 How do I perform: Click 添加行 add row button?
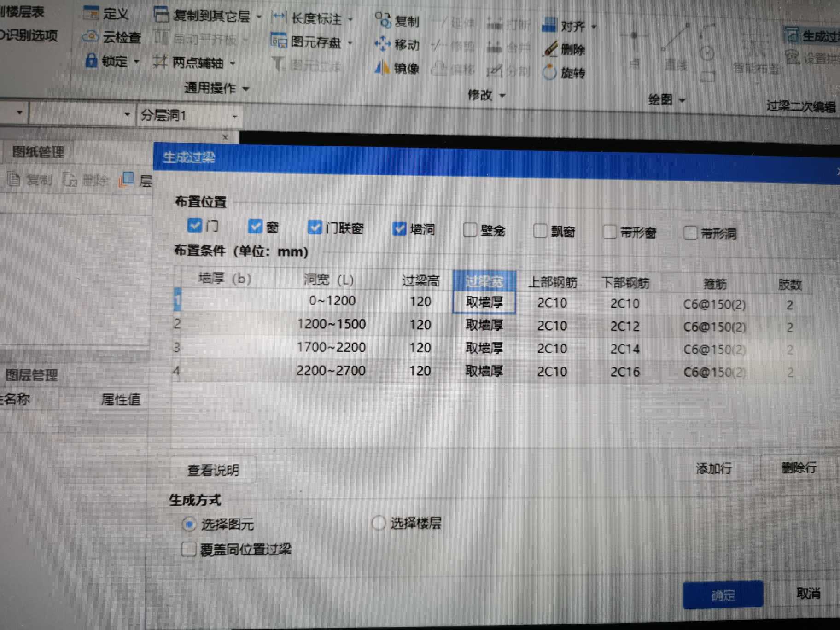[x=714, y=468]
